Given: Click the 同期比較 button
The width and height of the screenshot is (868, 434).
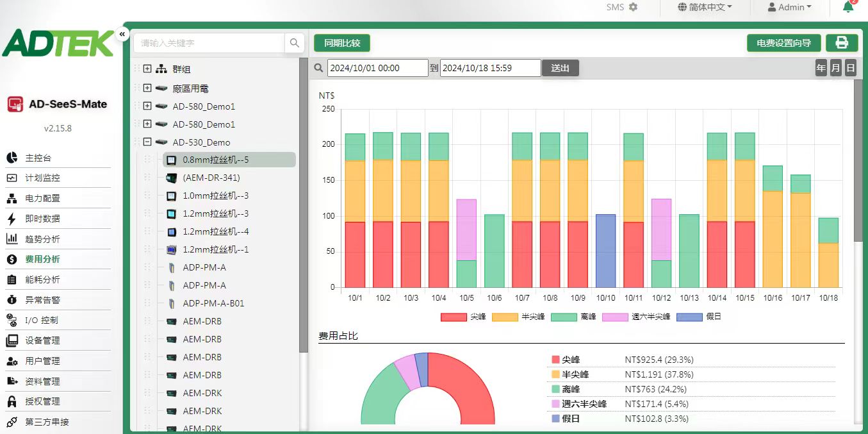Looking at the screenshot, I should (x=342, y=43).
